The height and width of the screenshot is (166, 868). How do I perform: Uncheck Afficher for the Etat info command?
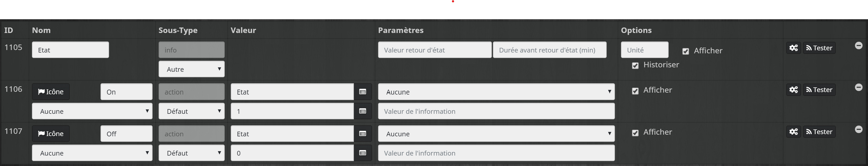pos(685,51)
